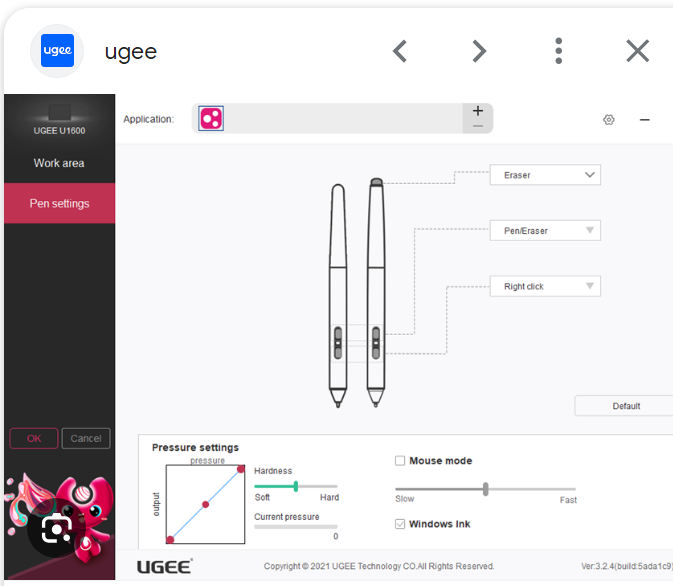The image size is (673, 586).
Task: Click the left pen illustration
Action: click(x=338, y=296)
